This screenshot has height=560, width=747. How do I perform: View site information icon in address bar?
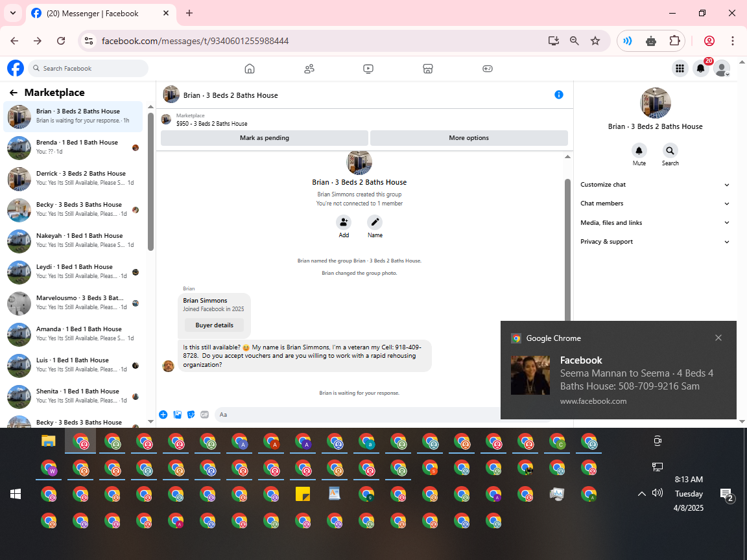[x=89, y=41]
